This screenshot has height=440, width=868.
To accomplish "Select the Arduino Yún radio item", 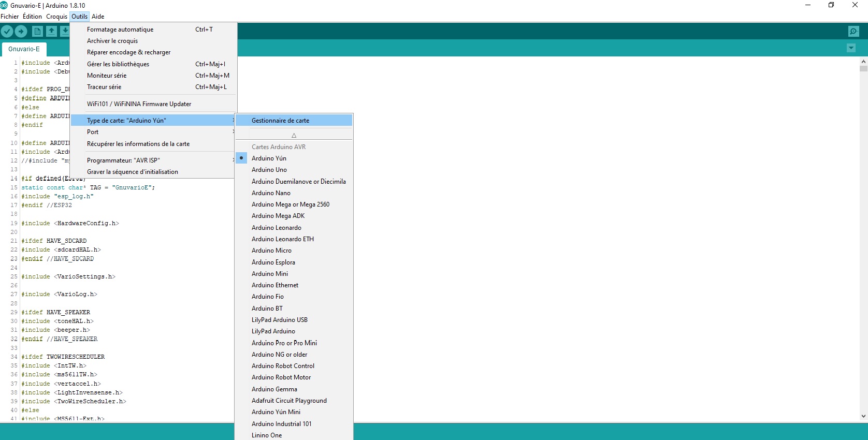I will [x=294, y=158].
